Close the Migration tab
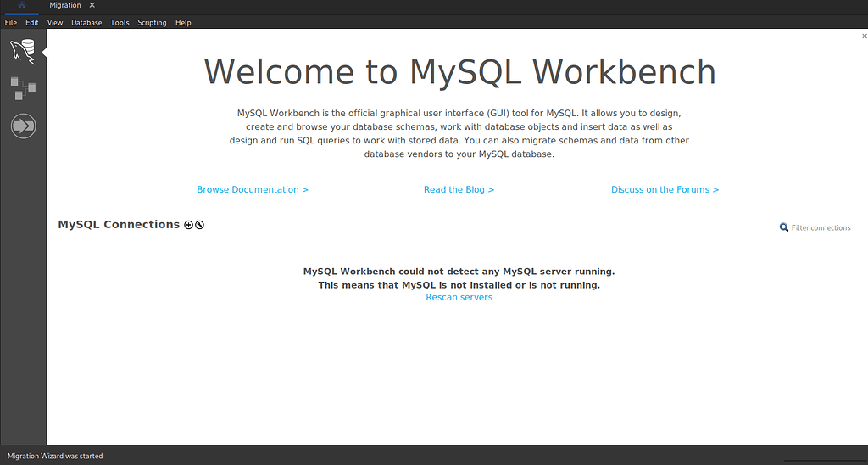This screenshot has height=465, width=868. [x=92, y=6]
